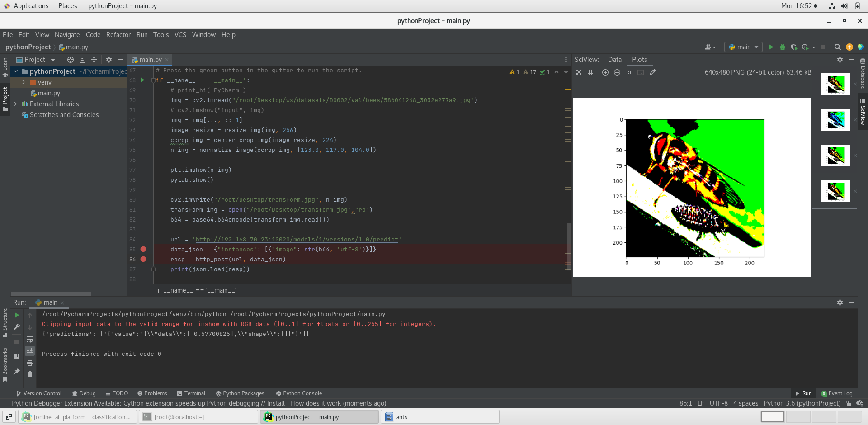The image size is (868, 425).
Task: Switch to the Data tab in SciView
Action: click(x=615, y=59)
